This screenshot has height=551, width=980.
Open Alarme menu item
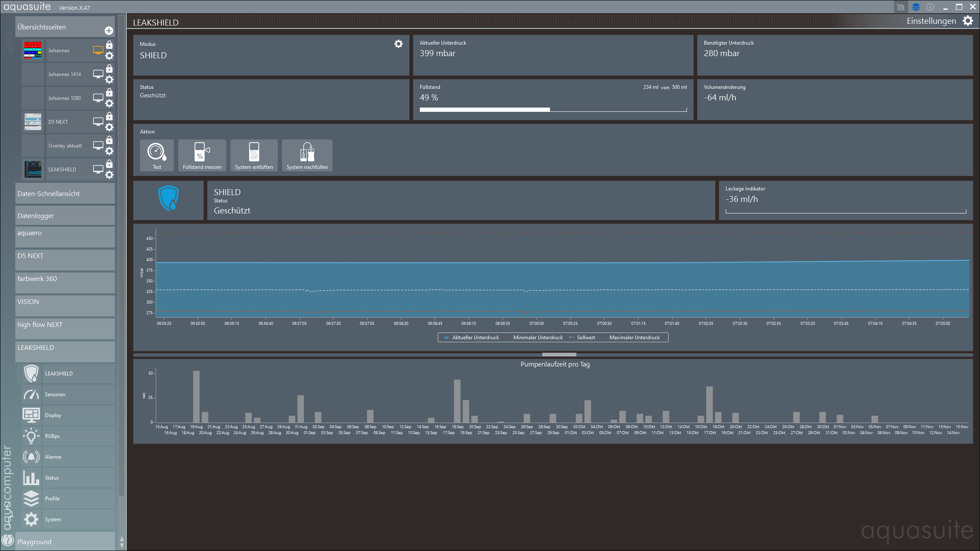pos(68,457)
